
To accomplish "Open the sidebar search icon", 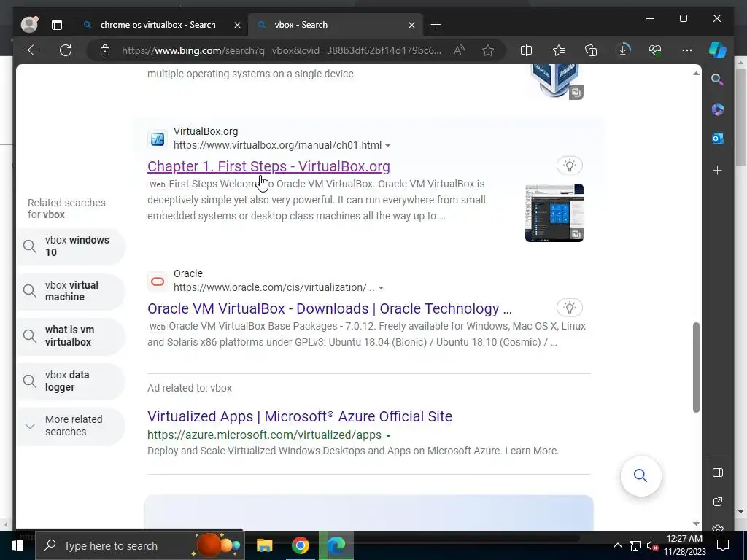I will (x=718, y=79).
